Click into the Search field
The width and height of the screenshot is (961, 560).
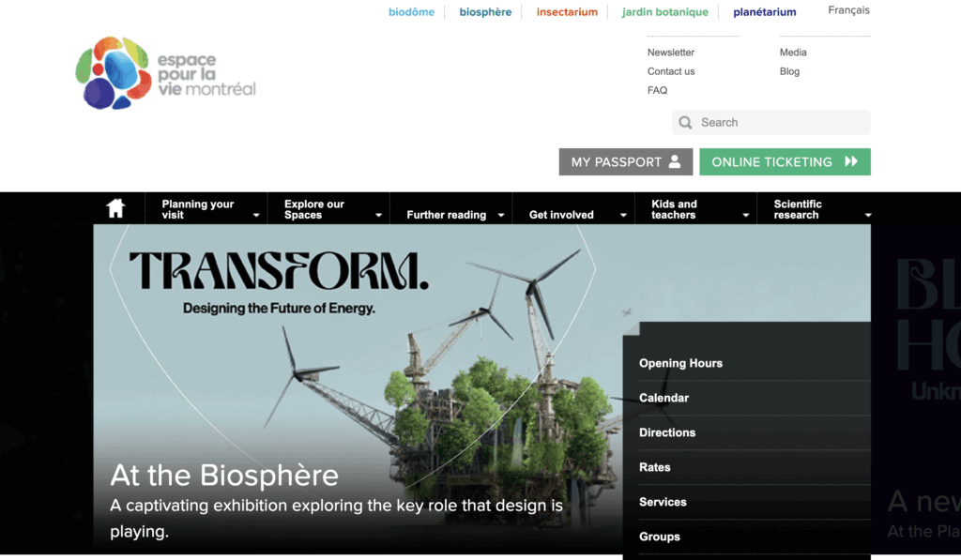771,123
